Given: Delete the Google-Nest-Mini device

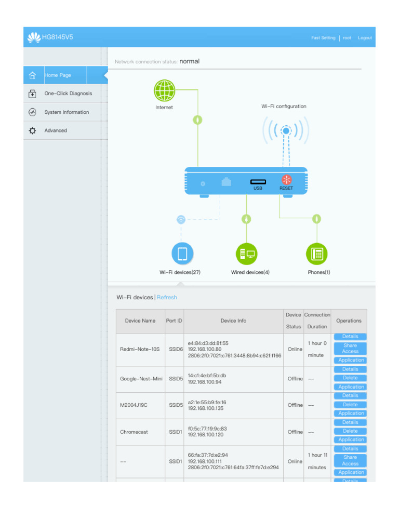Looking at the screenshot, I should (350, 378).
